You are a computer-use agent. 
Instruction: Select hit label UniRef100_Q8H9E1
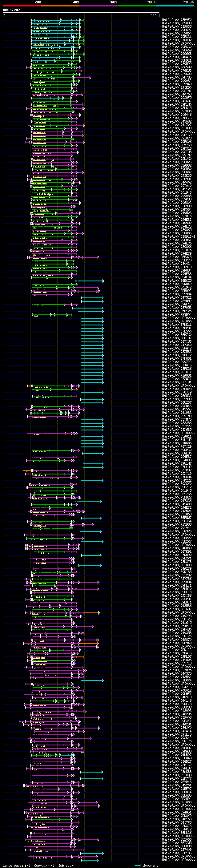177,60
